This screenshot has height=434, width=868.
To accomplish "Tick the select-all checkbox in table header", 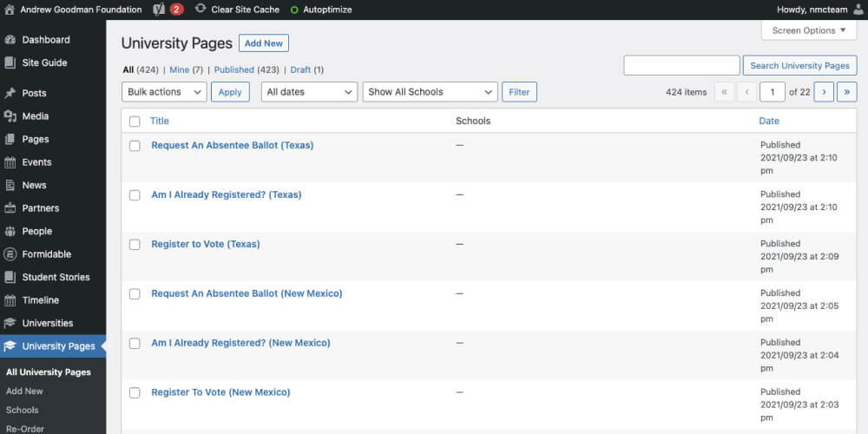I will [x=135, y=122].
